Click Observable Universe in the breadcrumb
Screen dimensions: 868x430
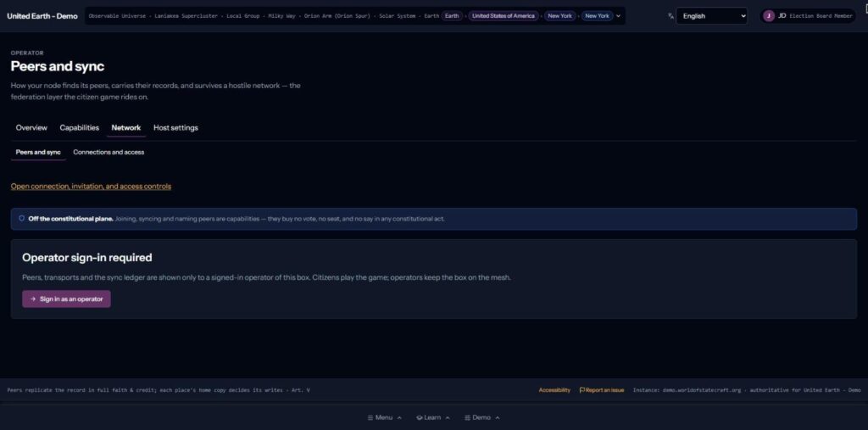(x=117, y=16)
